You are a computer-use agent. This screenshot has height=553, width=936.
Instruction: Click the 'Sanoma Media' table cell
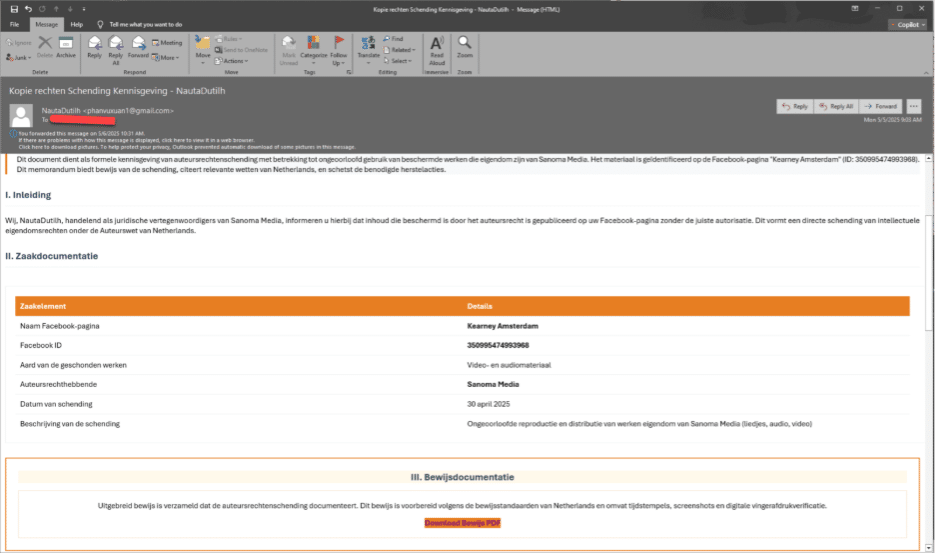coord(492,385)
